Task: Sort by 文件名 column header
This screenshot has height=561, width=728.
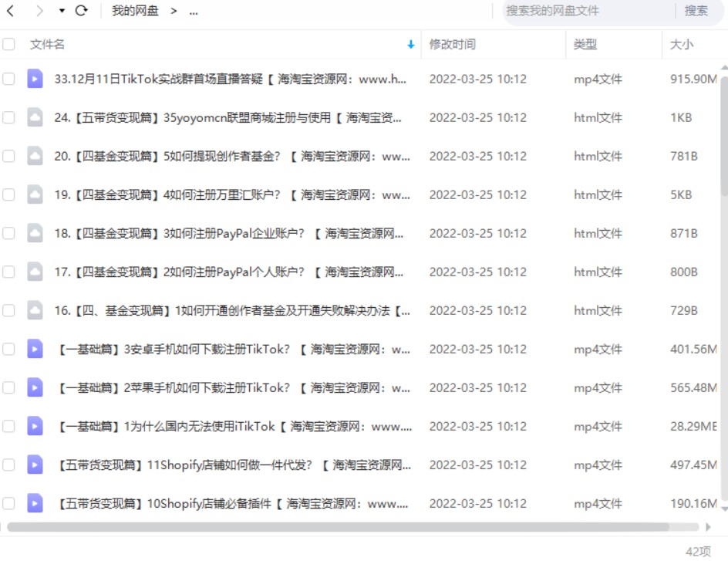Action: point(47,45)
